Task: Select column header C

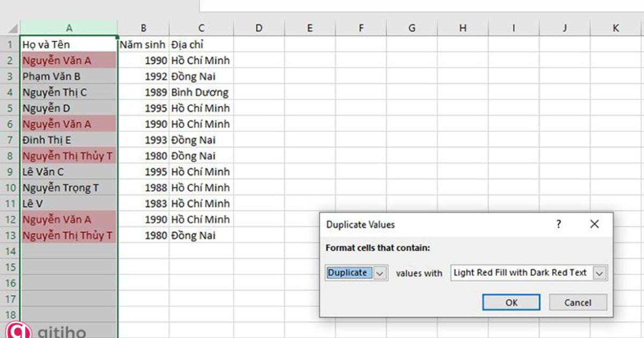Action: pos(201,27)
